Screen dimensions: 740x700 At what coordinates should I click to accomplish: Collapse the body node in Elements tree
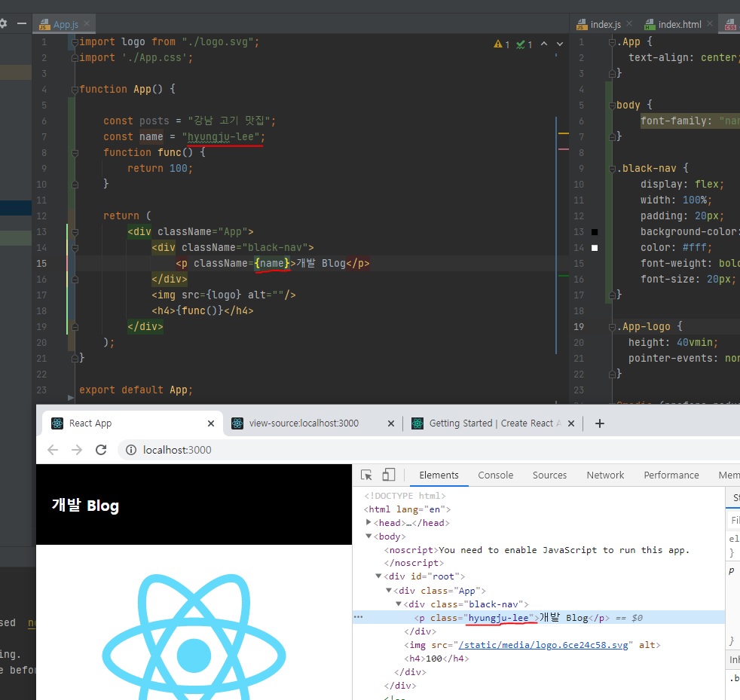coord(368,536)
